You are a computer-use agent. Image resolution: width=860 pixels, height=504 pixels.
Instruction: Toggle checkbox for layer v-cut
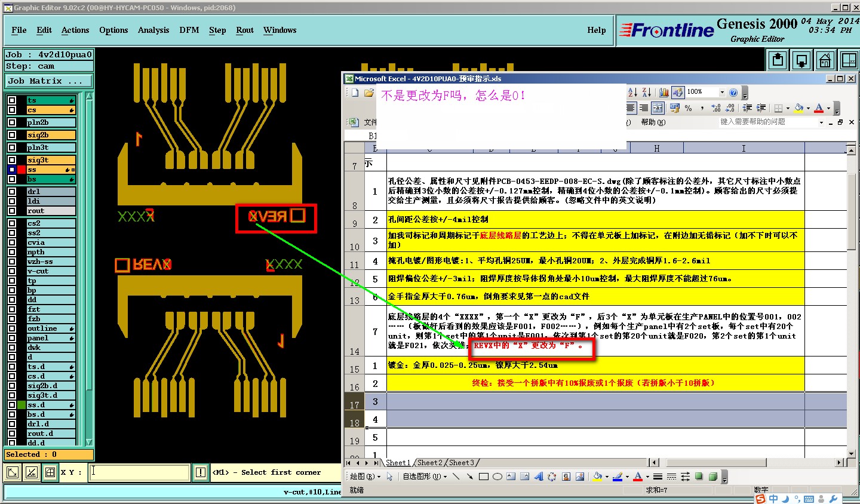12,271
